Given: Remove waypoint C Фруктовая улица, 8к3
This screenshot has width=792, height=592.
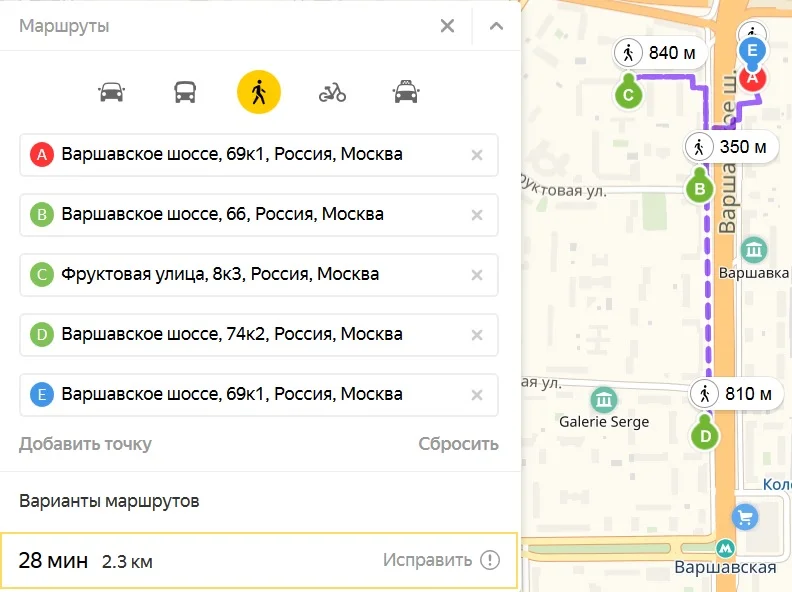Looking at the screenshot, I should 477,275.
